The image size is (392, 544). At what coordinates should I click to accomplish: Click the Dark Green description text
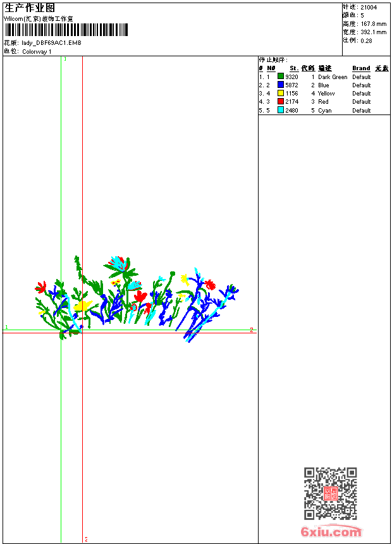coord(333,77)
